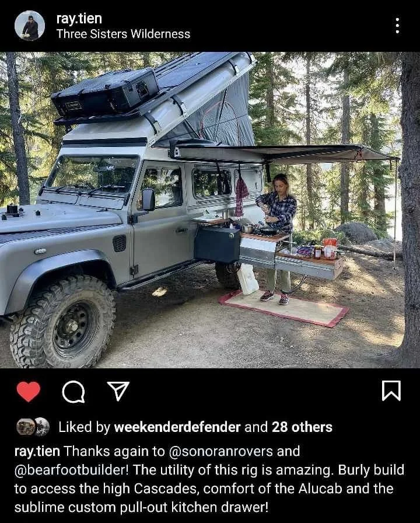This screenshot has height=523, width=420.
Task: Open the three-dot more options menu
Action: coord(397,26)
